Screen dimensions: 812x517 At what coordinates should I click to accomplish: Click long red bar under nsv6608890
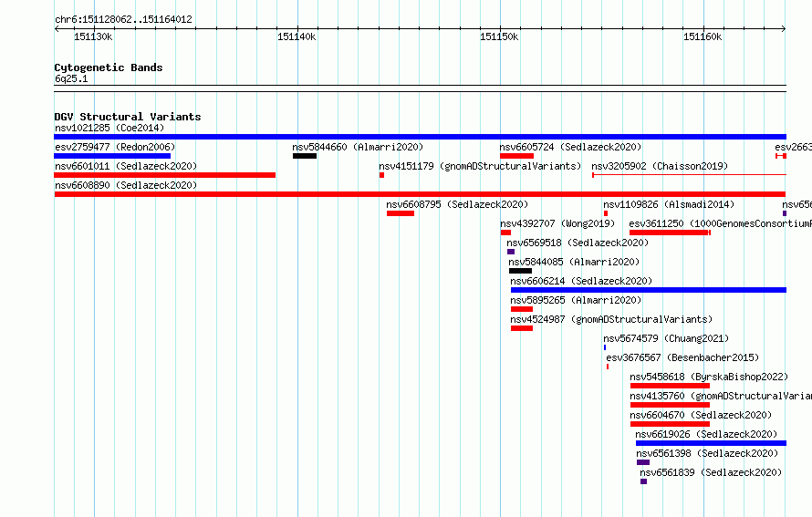coord(420,194)
